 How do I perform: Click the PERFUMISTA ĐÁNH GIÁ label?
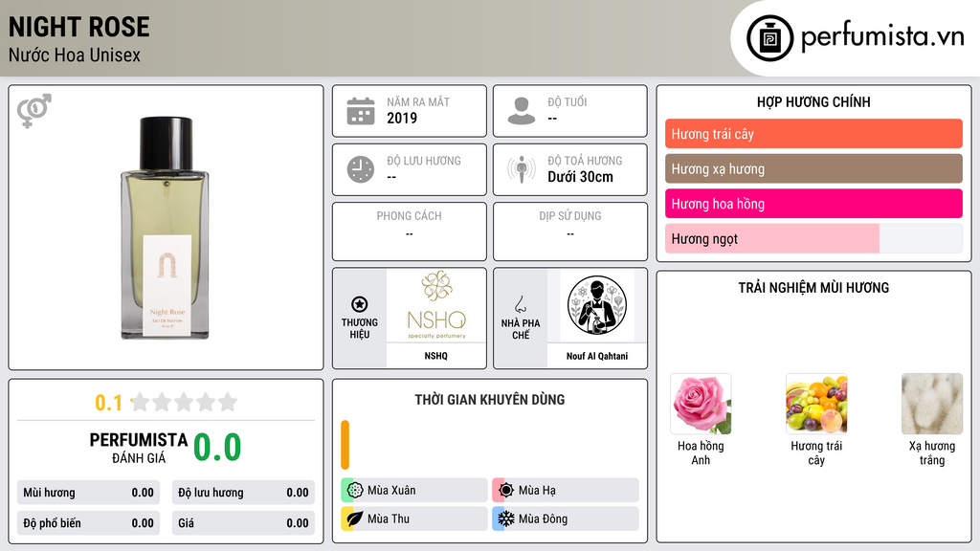[x=139, y=448]
